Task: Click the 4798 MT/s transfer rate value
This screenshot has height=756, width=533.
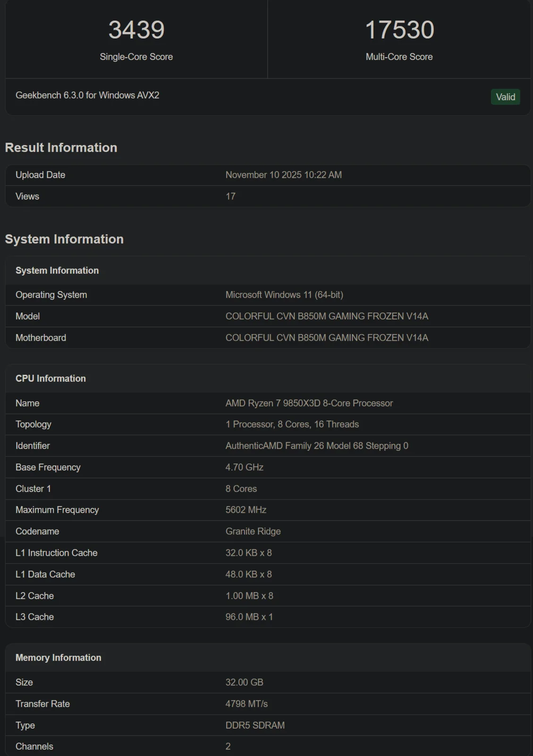Action: pos(246,704)
